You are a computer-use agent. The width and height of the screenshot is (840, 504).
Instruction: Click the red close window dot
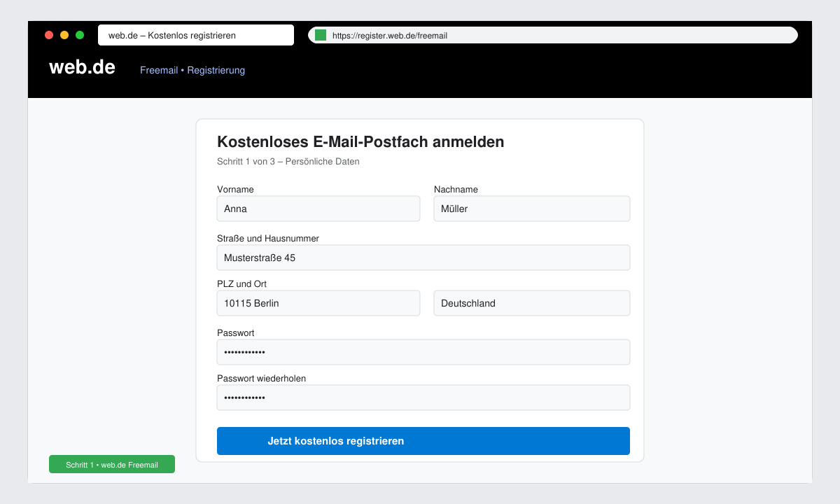pyautogui.click(x=49, y=35)
